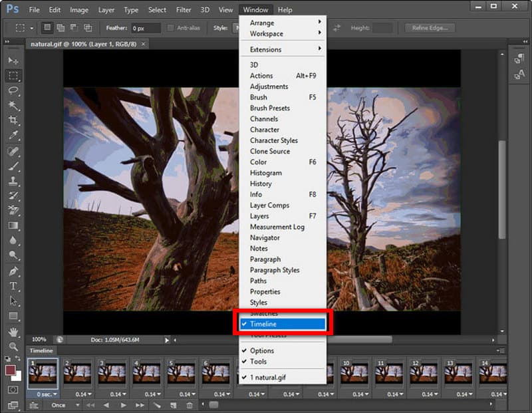Click the foreground color swatch

click(x=11, y=369)
